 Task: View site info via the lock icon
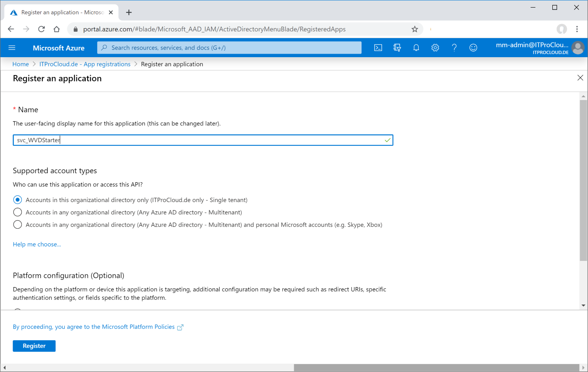point(76,29)
